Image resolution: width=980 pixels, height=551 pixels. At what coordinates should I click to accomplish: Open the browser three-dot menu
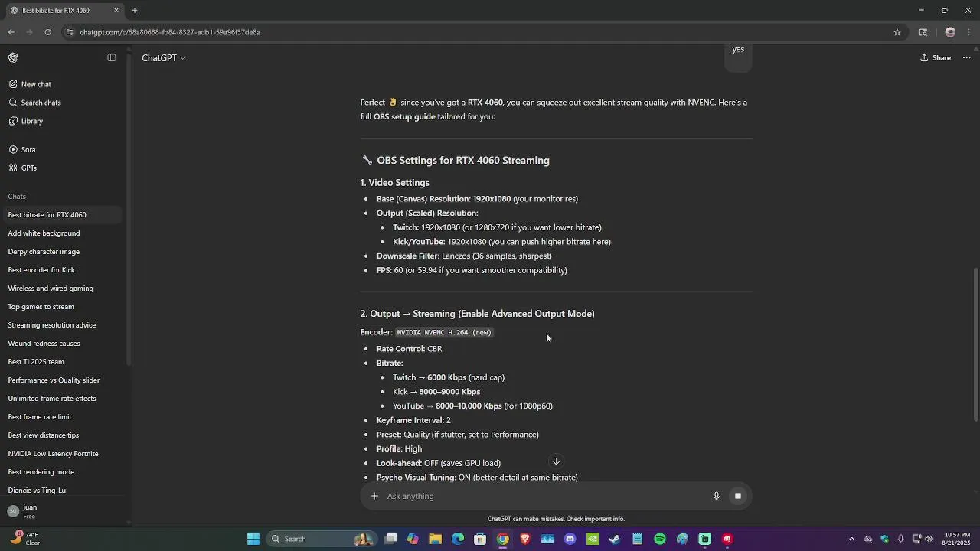[x=969, y=32]
